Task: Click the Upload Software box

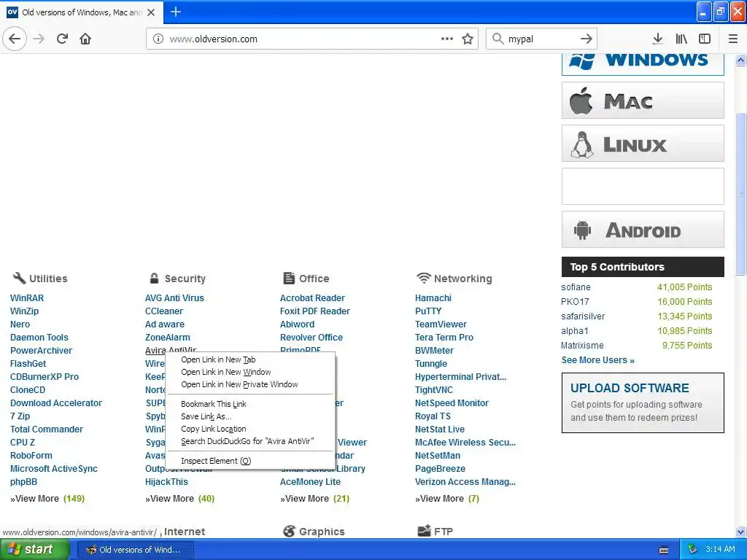Action: (x=643, y=402)
